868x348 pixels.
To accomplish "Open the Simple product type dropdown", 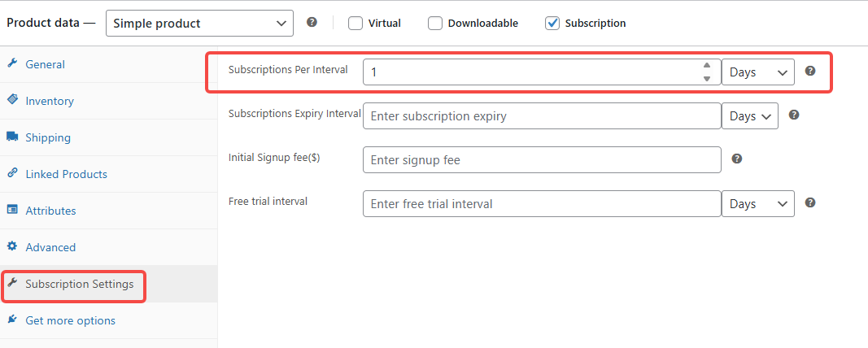I will point(199,24).
